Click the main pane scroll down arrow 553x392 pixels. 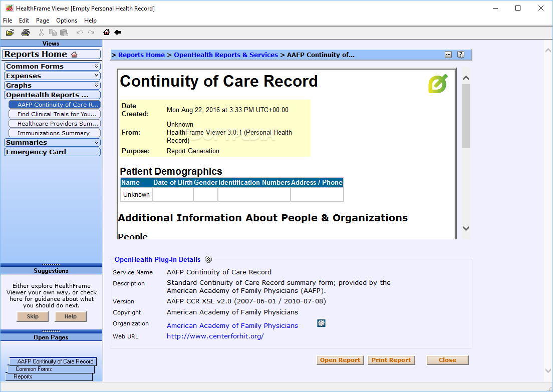coord(548,370)
